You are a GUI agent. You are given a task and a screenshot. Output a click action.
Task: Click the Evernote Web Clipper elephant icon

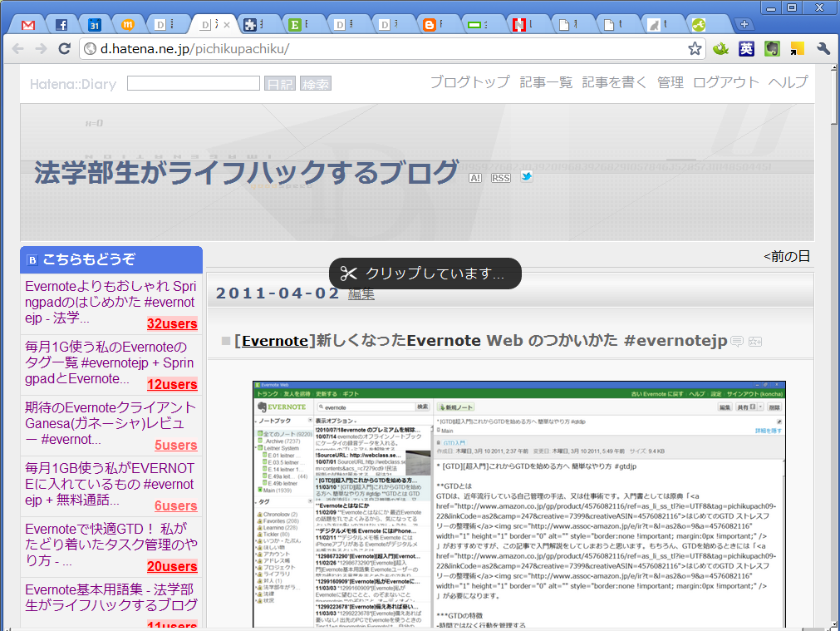click(x=772, y=49)
